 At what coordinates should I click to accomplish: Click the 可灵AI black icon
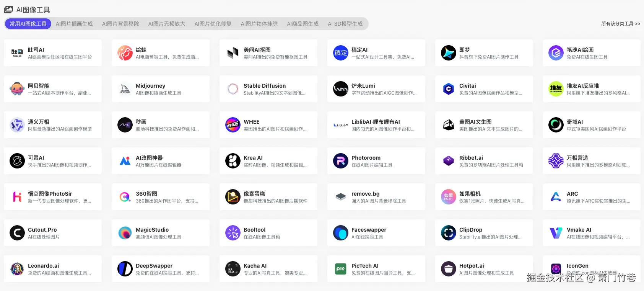(x=17, y=161)
